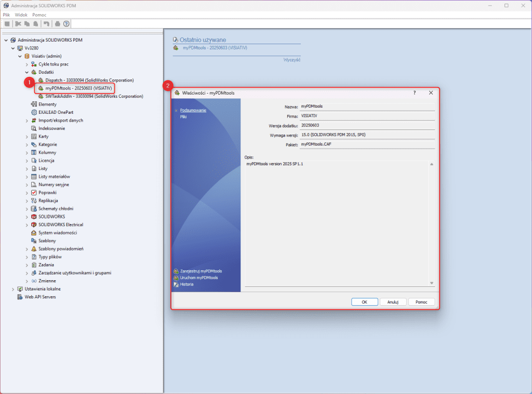
Task: Click the Help question-mark toolbar icon
Action: pyautogui.click(x=66, y=23)
